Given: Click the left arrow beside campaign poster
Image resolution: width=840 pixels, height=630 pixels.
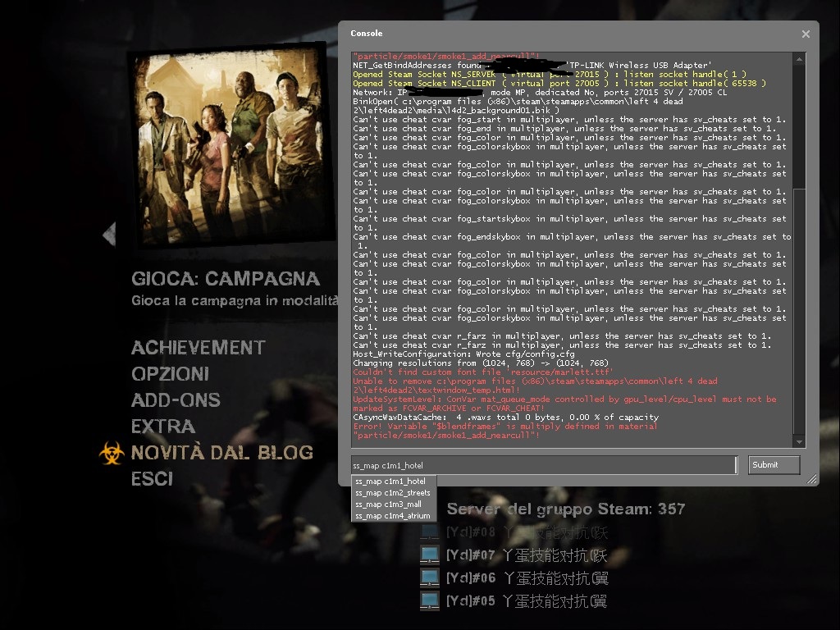Looking at the screenshot, I should pyautogui.click(x=109, y=234).
